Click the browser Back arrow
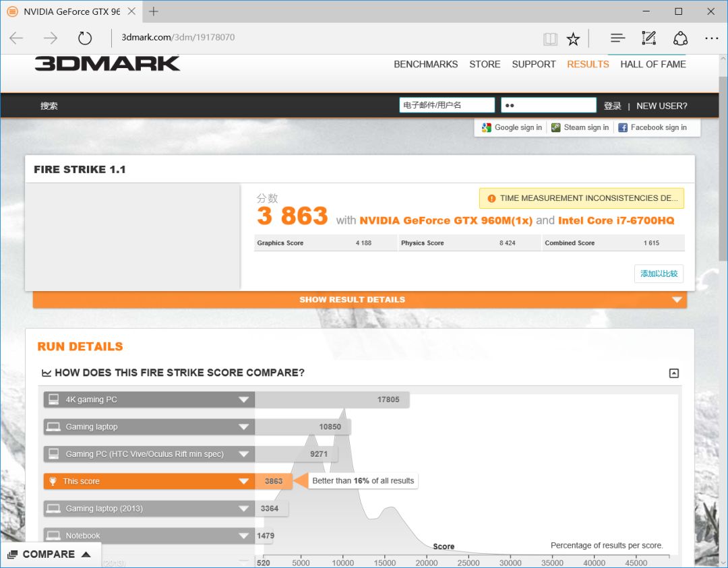 coord(16,38)
